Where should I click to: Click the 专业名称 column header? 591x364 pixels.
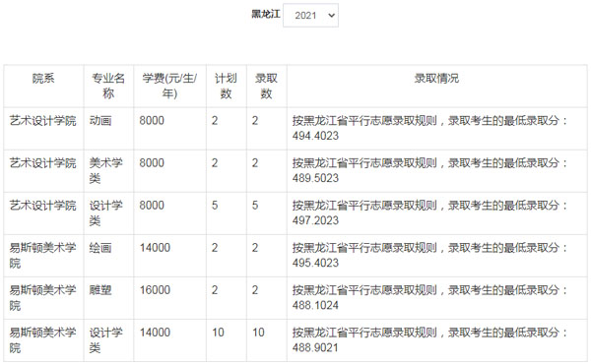coord(108,86)
